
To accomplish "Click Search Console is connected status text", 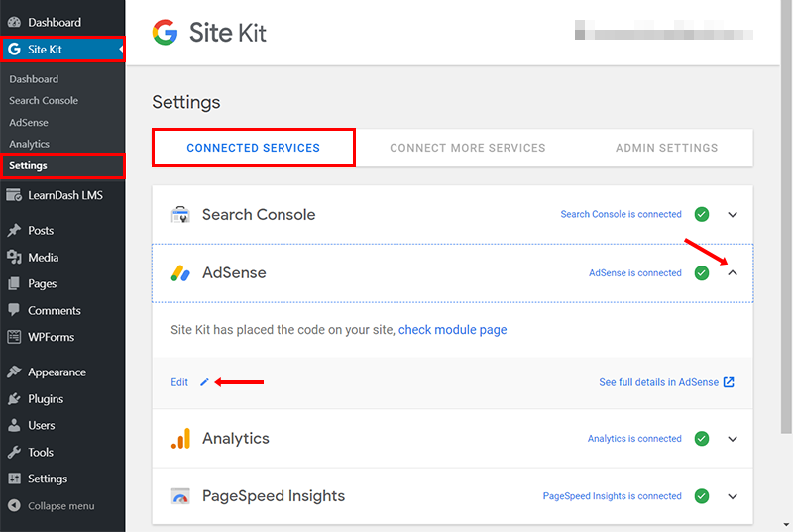I will (622, 214).
